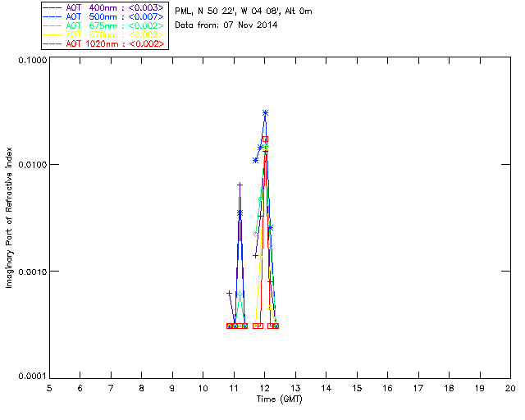Select the green diamond marker peak near 11
This screenshot has height=420, width=525.
pos(240,294)
